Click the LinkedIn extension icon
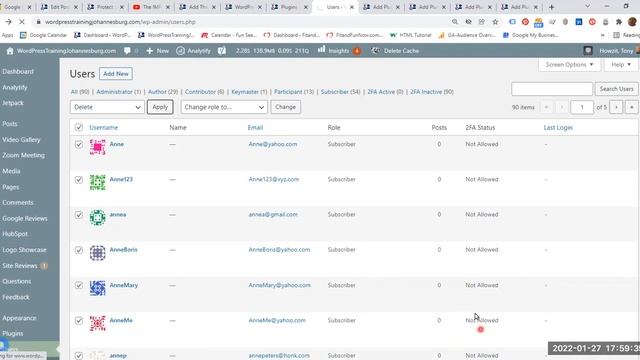The image size is (640, 360). click(x=579, y=22)
